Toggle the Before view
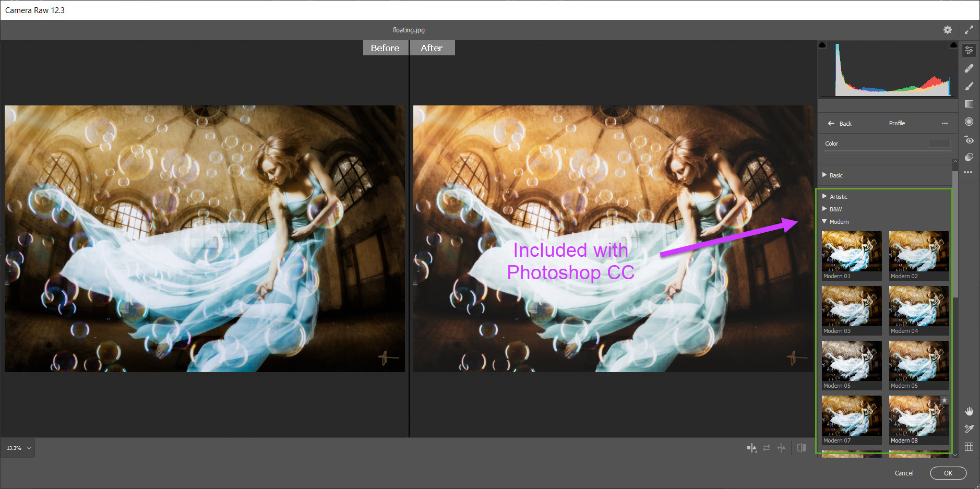Image resolution: width=980 pixels, height=489 pixels. (385, 47)
